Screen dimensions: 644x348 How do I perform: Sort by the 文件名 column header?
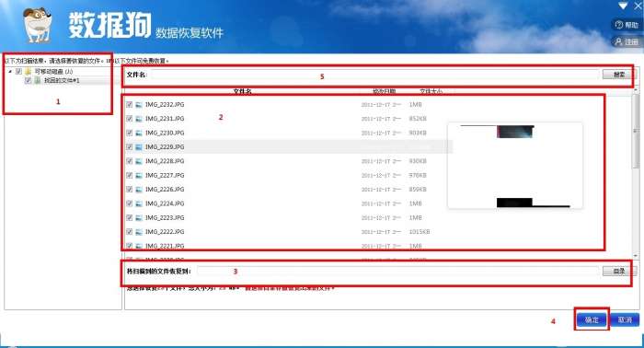coord(242,91)
